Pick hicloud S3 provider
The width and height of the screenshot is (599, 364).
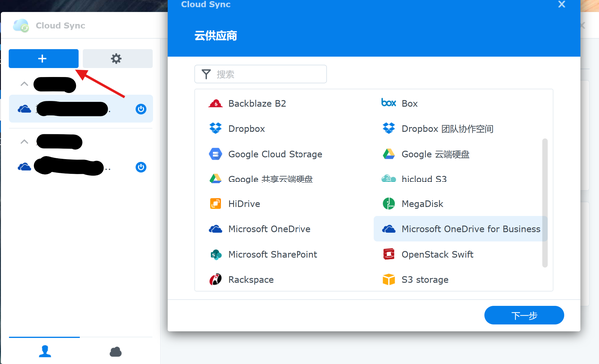(x=414, y=179)
